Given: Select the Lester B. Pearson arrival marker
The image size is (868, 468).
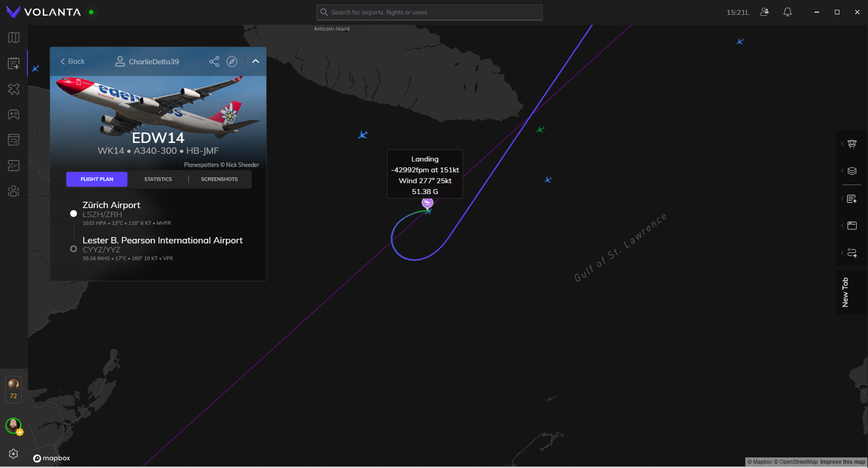Looking at the screenshot, I should coord(74,249).
